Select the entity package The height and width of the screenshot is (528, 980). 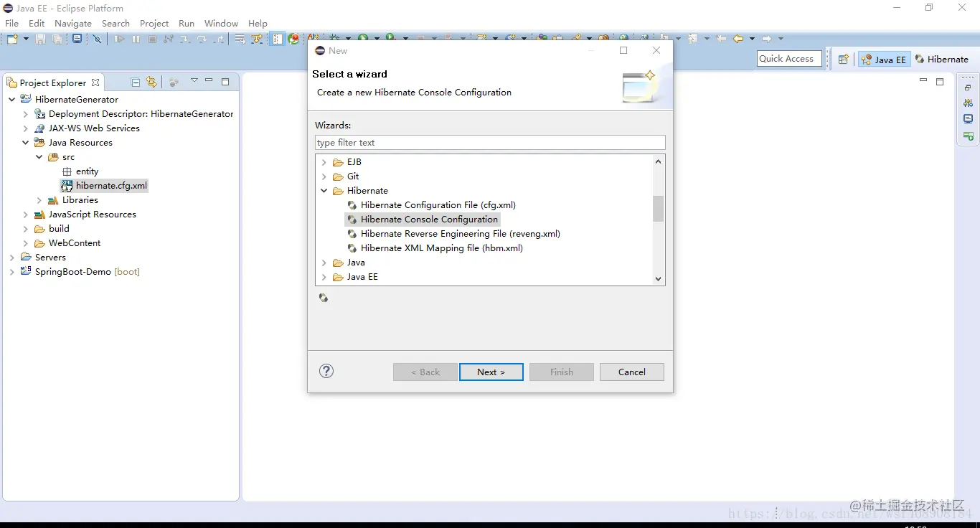coord(87,171)
